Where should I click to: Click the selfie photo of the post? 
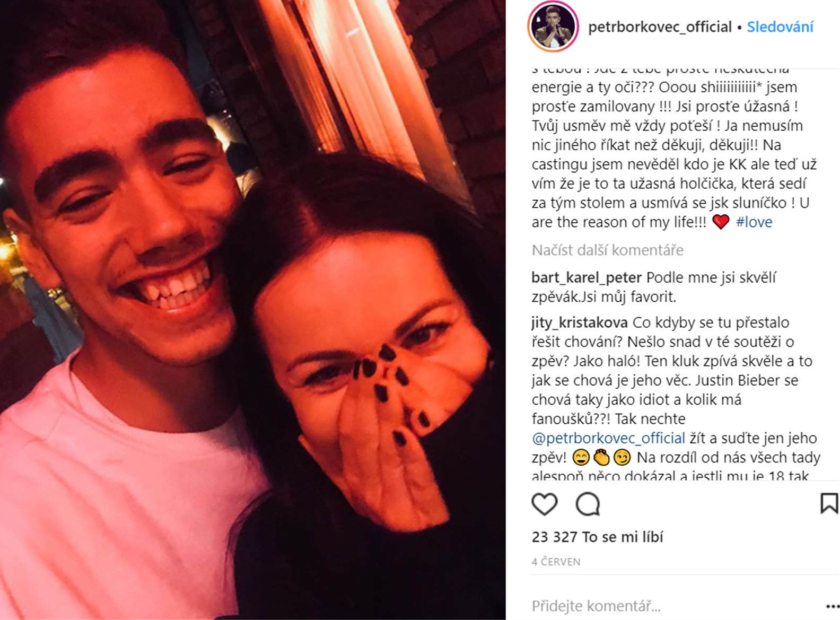(x=252, y=310)
